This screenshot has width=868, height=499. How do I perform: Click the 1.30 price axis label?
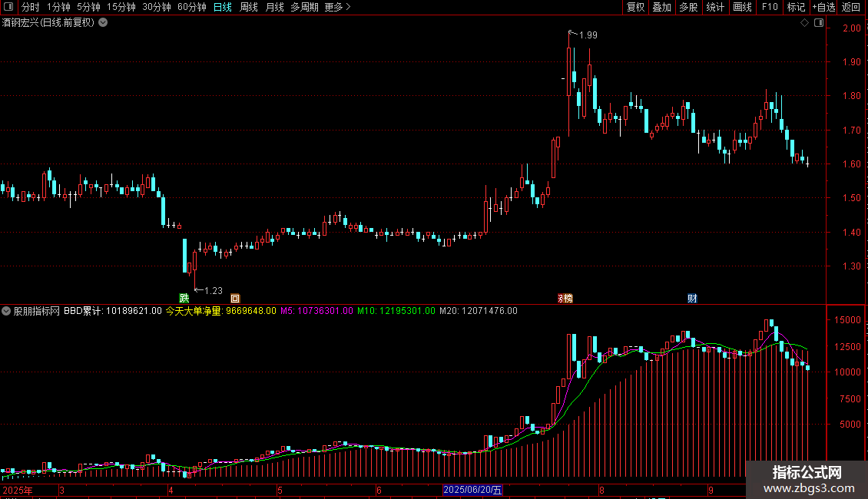pos(851,266)
